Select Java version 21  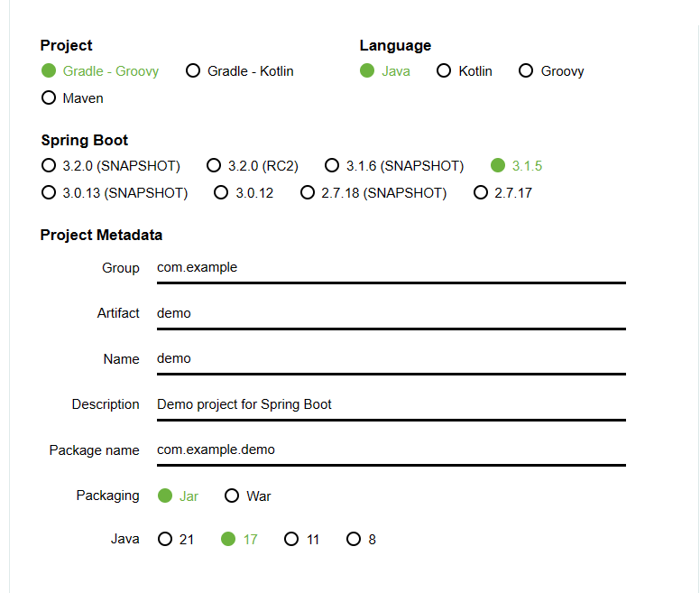coord(165,540)
